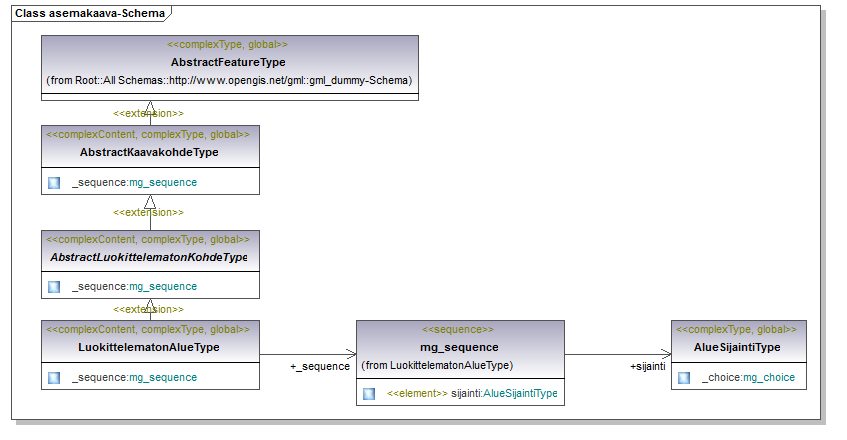The height and width of the screenshot is (440, 847).
Task: Click attribute icon in AbstractKaavakohdeType box
Action: point(54,182)
